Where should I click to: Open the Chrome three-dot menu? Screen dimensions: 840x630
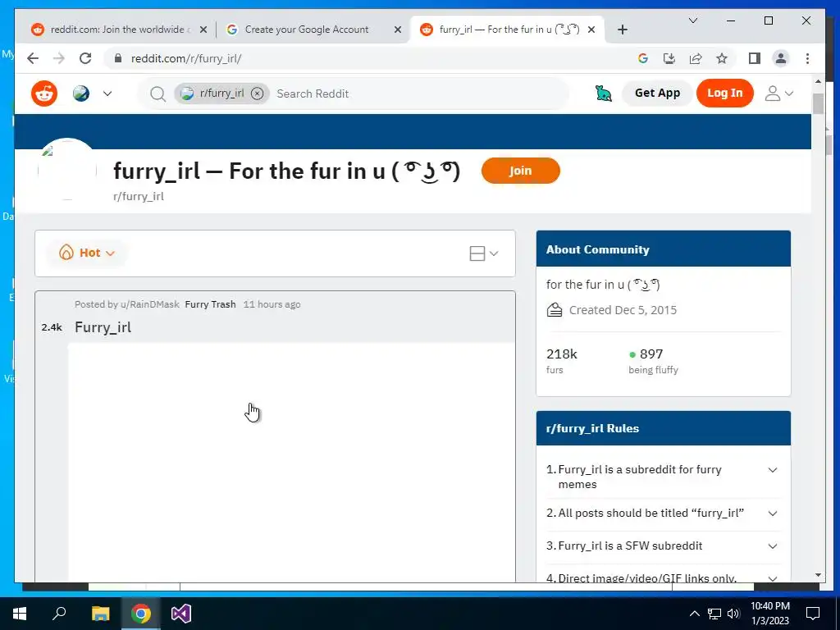807,58
